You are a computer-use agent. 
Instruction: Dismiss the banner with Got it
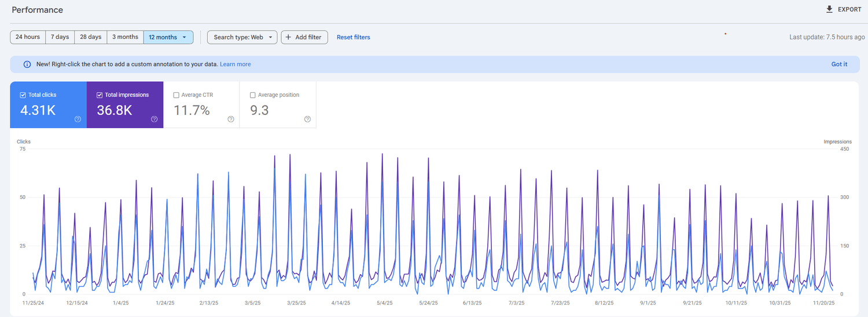coord(839,64)
